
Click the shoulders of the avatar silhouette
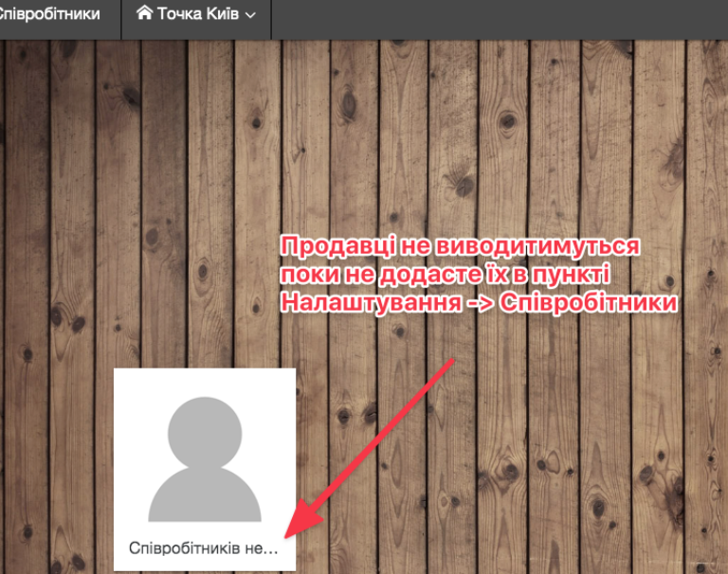tap(204, 496)
